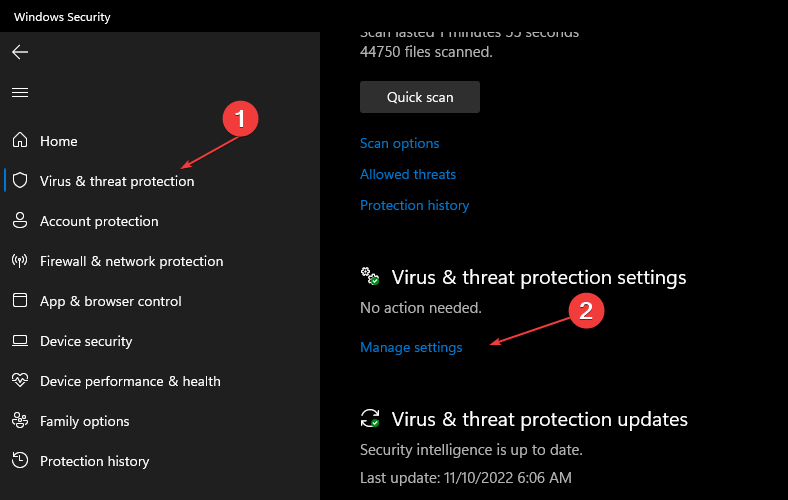This screenshot has height=500, width=788.
Task: Click the Firewall network antenna icon
Action: pos(20,260)
